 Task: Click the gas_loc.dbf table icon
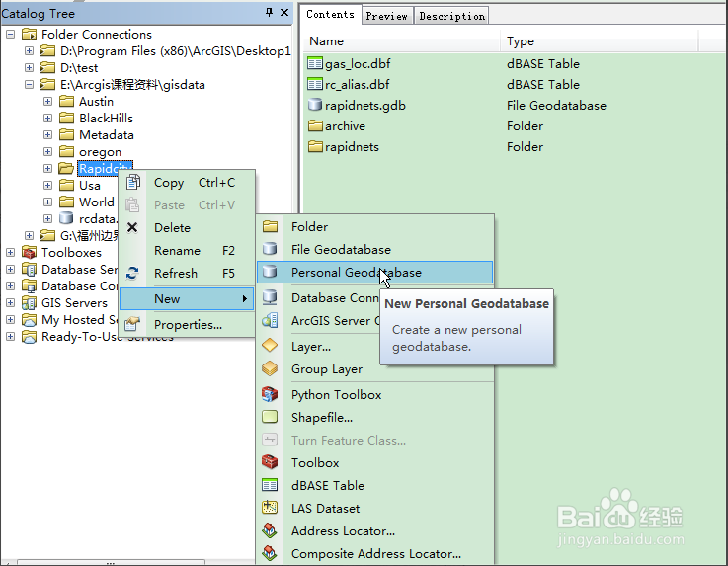pos(315,63)
